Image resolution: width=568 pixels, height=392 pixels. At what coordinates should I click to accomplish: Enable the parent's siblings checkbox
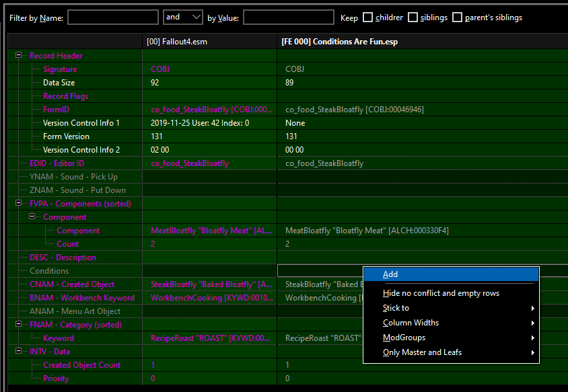pyautogui.click(x=458, y=17)
